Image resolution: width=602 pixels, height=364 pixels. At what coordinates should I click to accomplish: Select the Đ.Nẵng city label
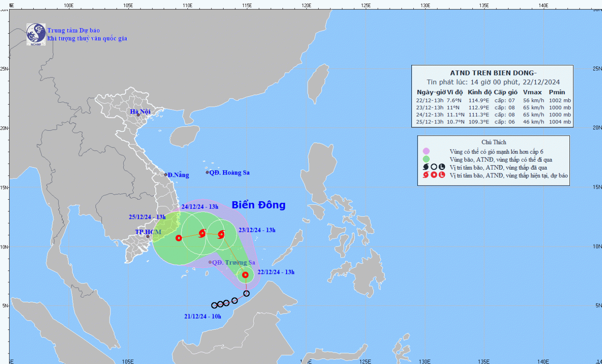pyautogui.click(x=178, y=175)
